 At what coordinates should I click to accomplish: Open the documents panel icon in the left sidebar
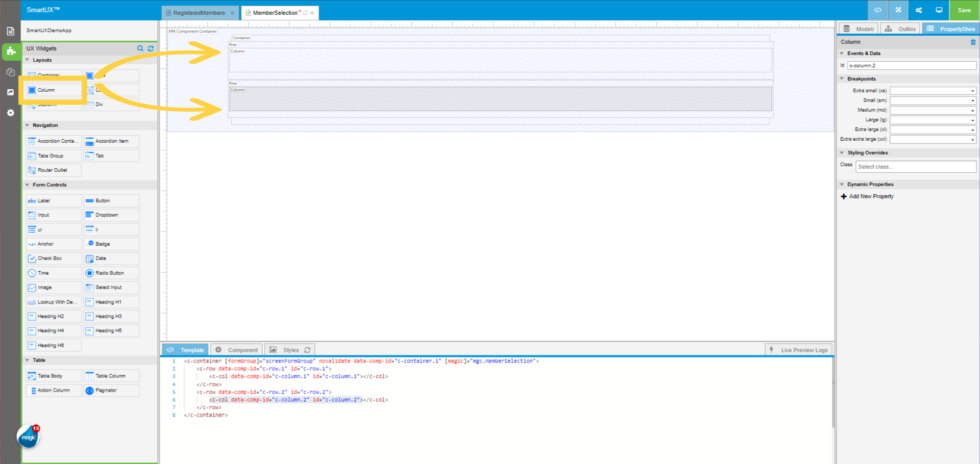pos(10,31)
